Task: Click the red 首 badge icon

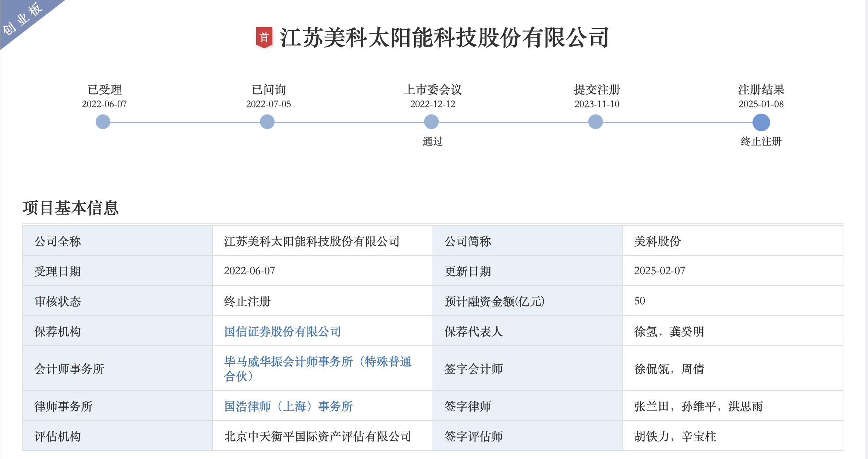Action: click(264, 37)
